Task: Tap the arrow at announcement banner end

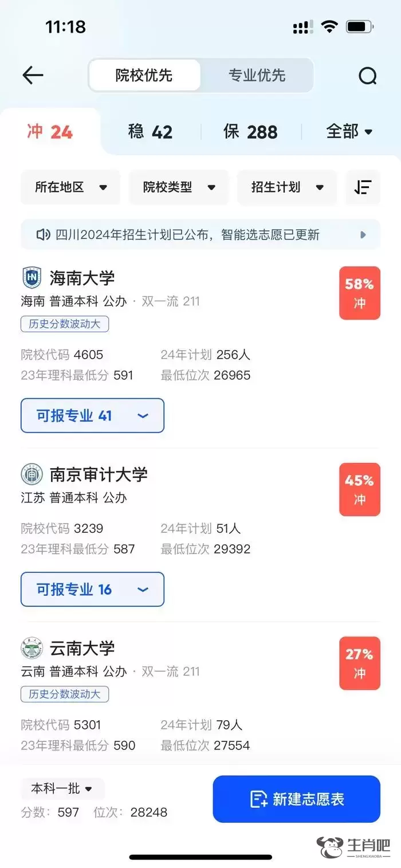Action: pos(363,234)
